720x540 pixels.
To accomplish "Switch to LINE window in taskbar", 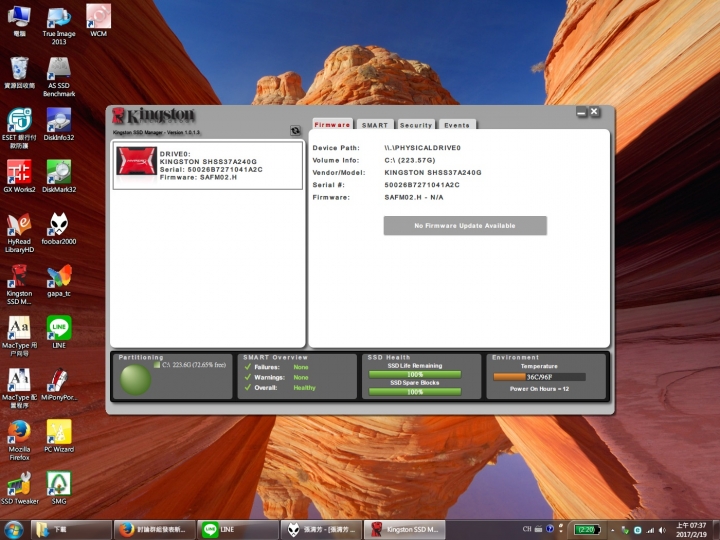I will coord(237,529).
